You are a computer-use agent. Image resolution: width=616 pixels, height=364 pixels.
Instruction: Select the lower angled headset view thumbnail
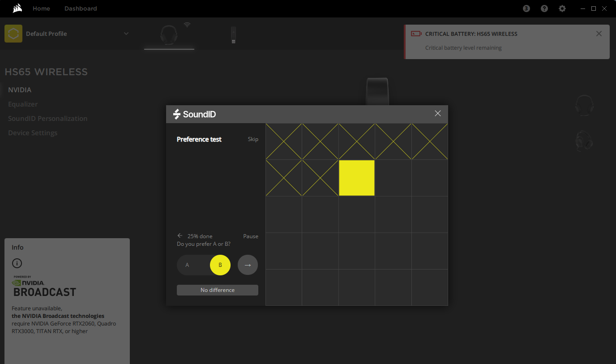click(x=584, y=141)
